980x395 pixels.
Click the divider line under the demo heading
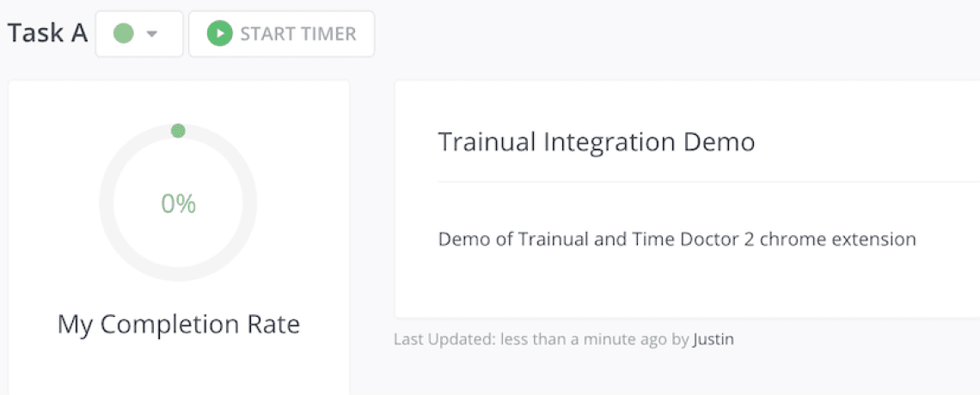coord(688,182)
